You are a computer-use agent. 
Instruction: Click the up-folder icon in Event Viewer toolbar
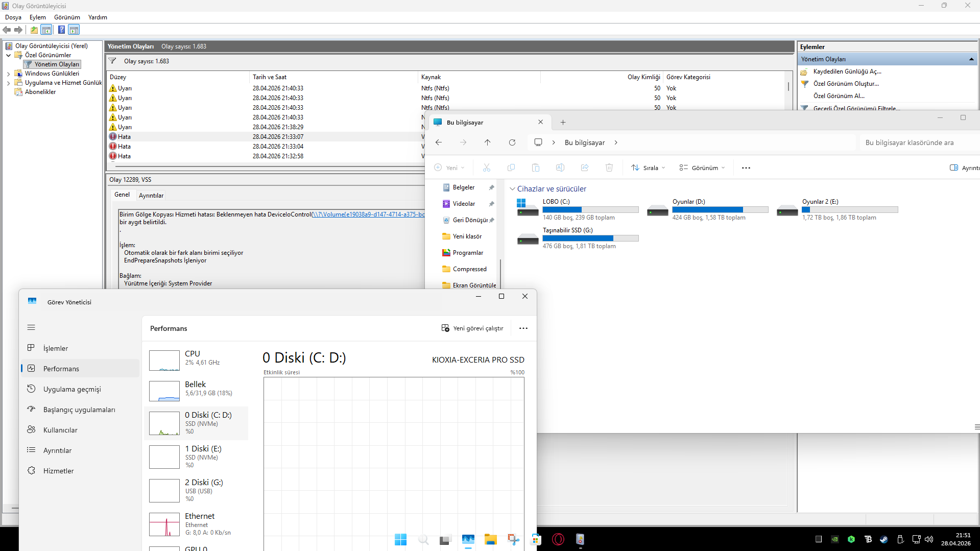tap(34, 30)
